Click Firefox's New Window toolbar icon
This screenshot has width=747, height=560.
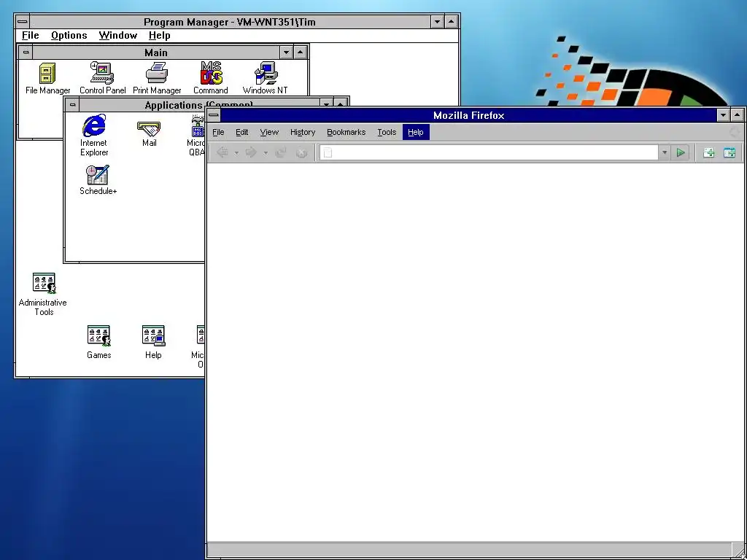pyautogui.click(x=729, y=152)
